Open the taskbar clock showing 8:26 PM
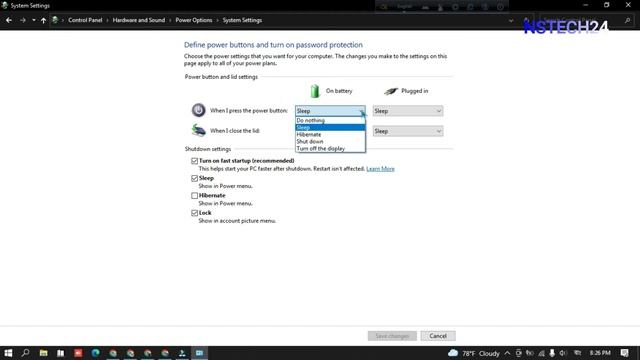The width and height of the screenshot is (640, 360). pos(600,353)
